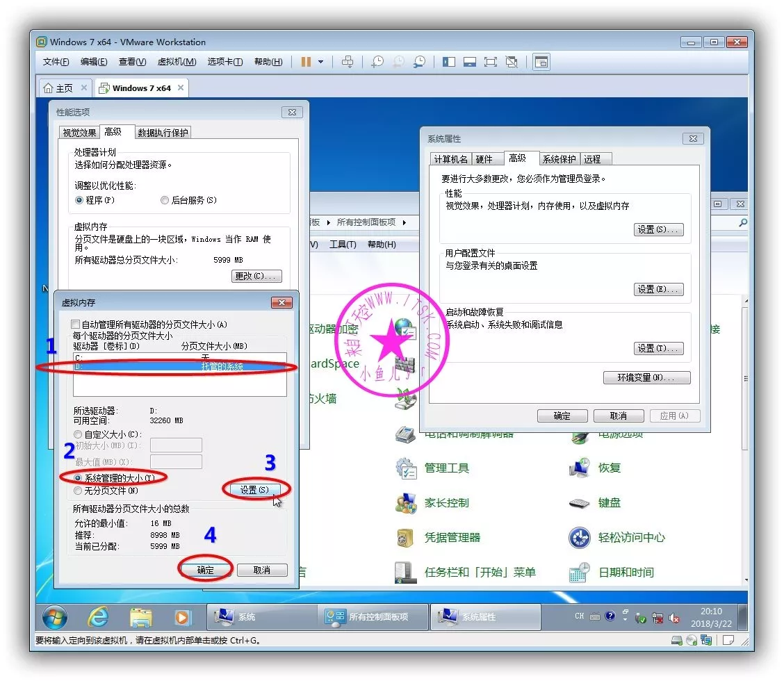Launch Windows Media Player from the taskbar
The width and height of the screenshot is (784, 681).
(182, 616)
